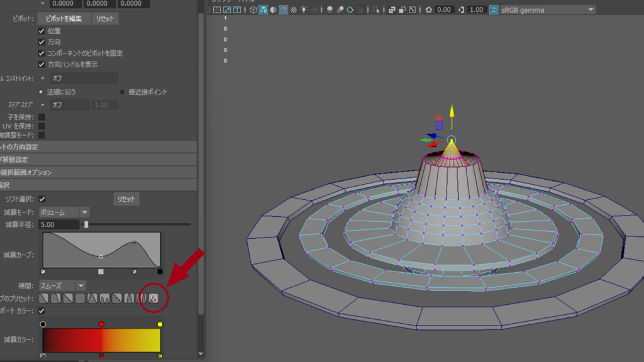Click リセット next to ピボットを編集
The image size is (644, 362).
pyautogui.click(x=105, y=18)
